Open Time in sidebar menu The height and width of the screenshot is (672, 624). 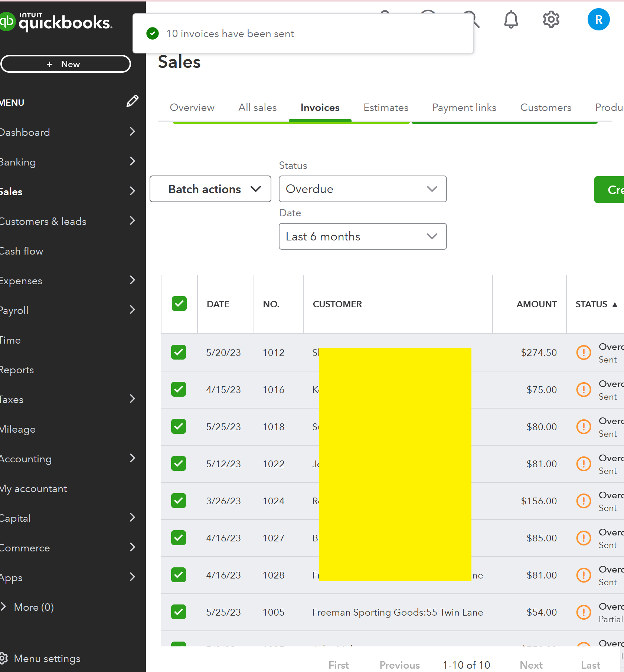coord(10,340)
